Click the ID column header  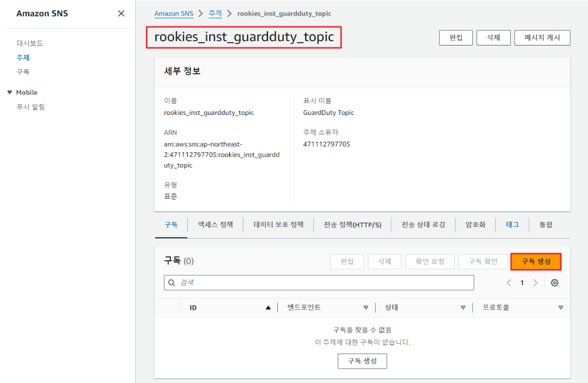193,308
